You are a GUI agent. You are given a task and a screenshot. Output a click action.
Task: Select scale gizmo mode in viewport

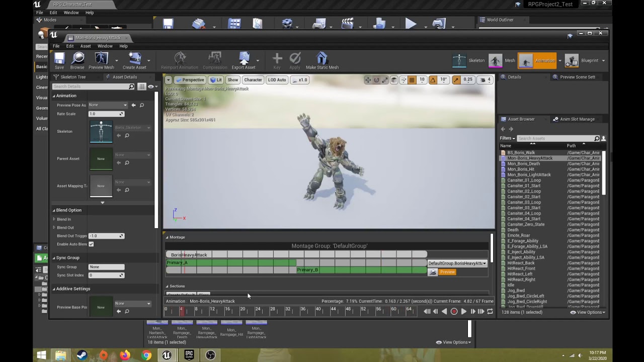(384, 80)
